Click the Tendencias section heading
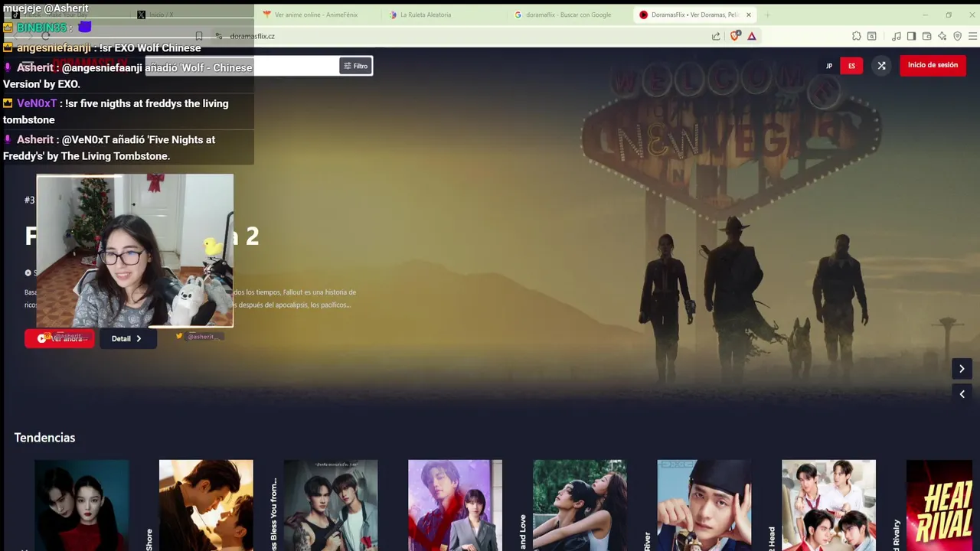The image size is (980, 551). (44, 438)
